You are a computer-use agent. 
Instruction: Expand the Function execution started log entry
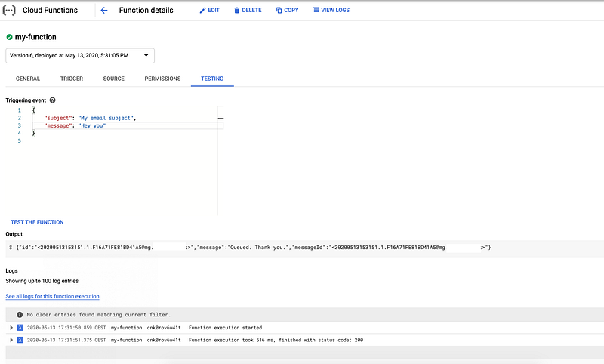pyautogui.click(x=11, y=328)
